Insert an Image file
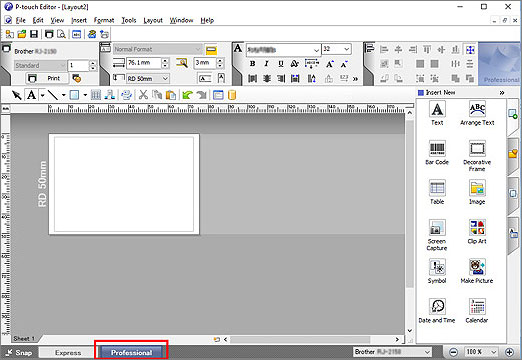 [477, 192]
